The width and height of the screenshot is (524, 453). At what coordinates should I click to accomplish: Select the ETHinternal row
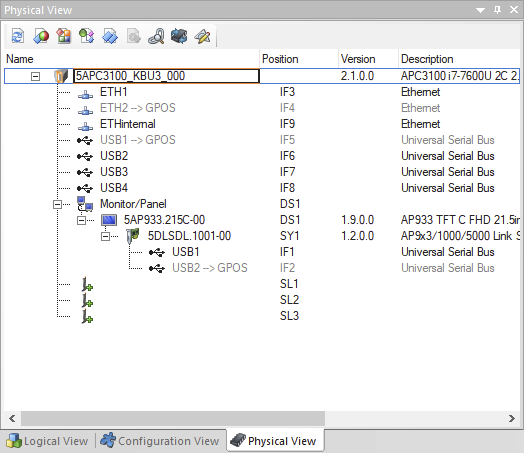(x=262, y=124)
